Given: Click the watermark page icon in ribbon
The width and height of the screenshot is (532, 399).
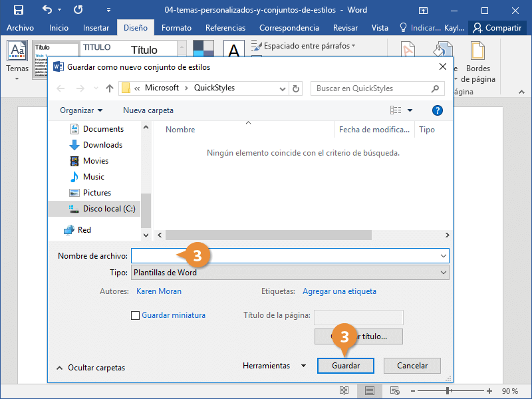Looking at the screenshot, I should 408,49.
